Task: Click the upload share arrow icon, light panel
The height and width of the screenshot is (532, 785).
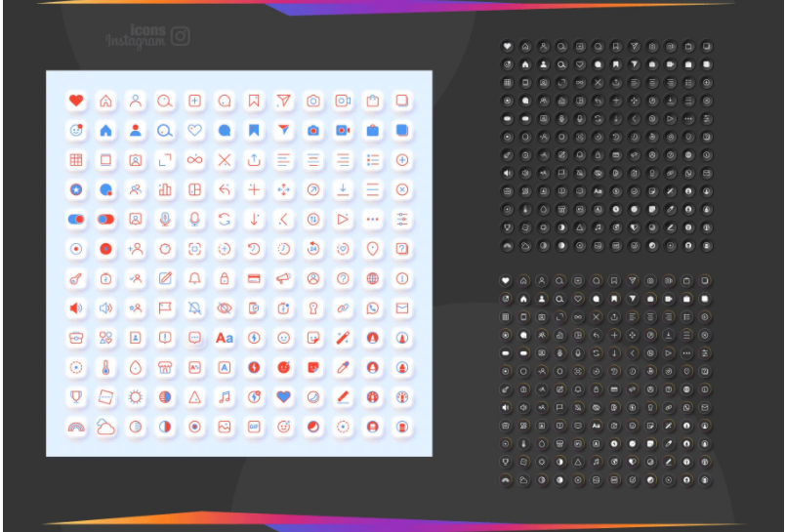Action: click(x=254, y=160)
